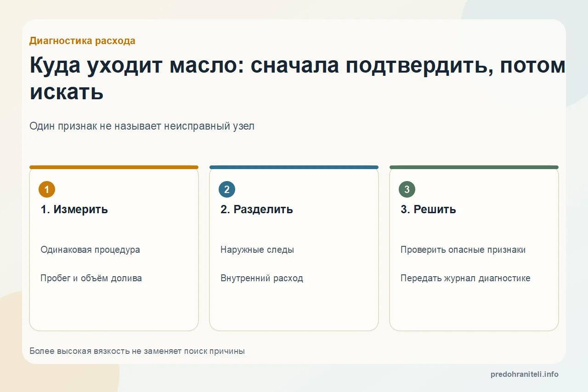
Task: Select the text "Наружные следы"
Action: click(257, 250)
